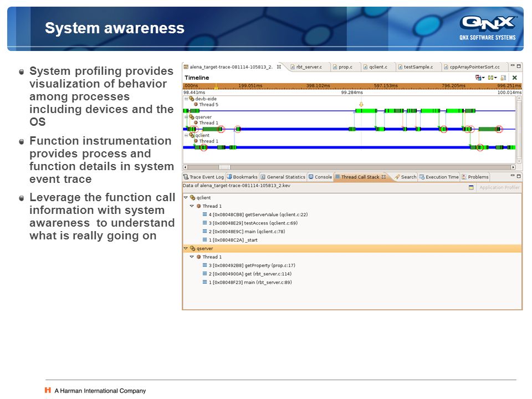This screenshot has height=399, width=532.
Task: Collapse the devb-eide process in the timeline
Action: (x=186, y=99)
